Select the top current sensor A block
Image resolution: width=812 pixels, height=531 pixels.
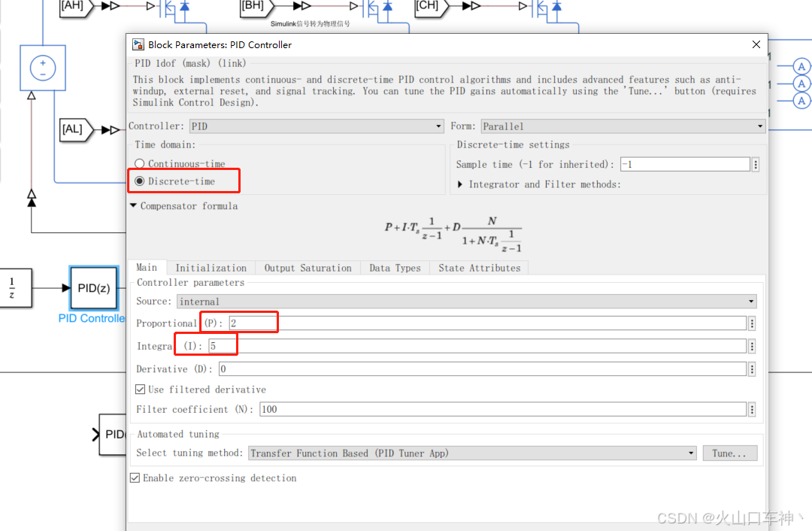[x=801, y=66]
